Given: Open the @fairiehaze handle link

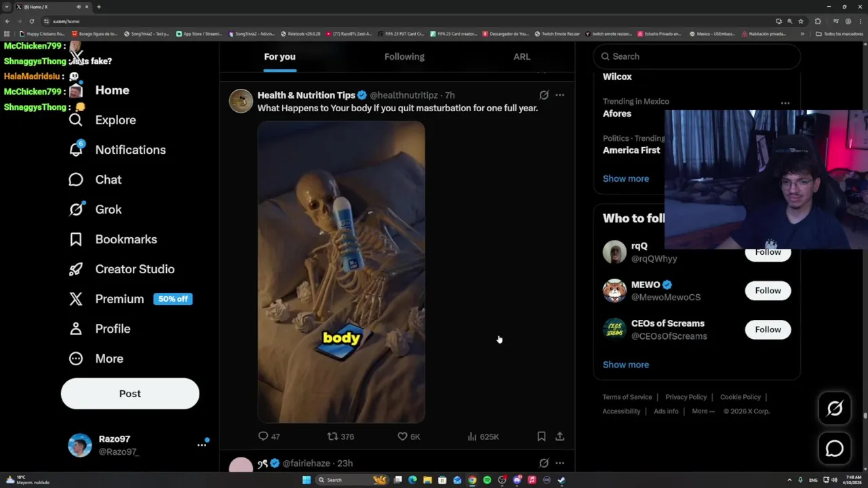Looking at the screenshot, I should coord(306,464).
